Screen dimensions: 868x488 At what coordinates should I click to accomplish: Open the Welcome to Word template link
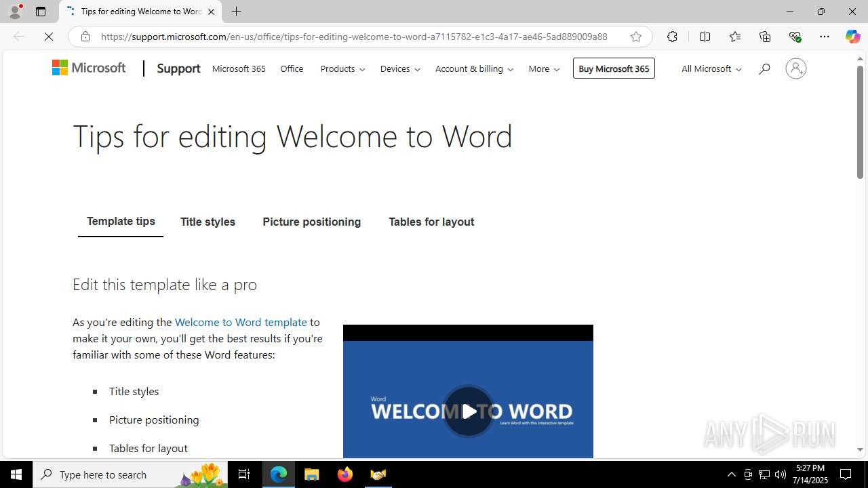click(x=241, y=322)
